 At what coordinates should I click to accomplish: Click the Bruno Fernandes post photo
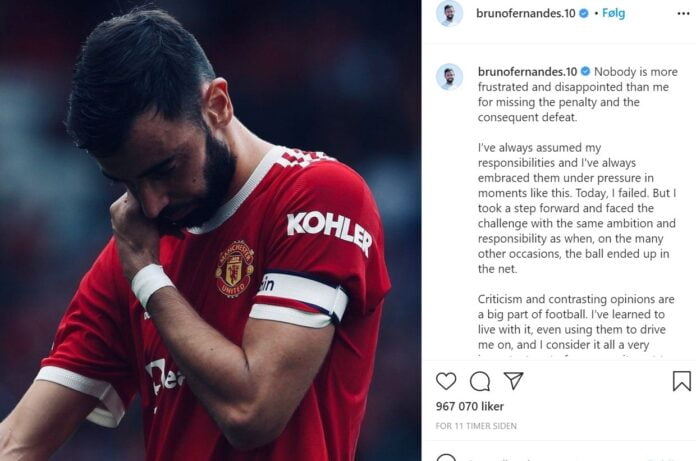coord(210,230)
